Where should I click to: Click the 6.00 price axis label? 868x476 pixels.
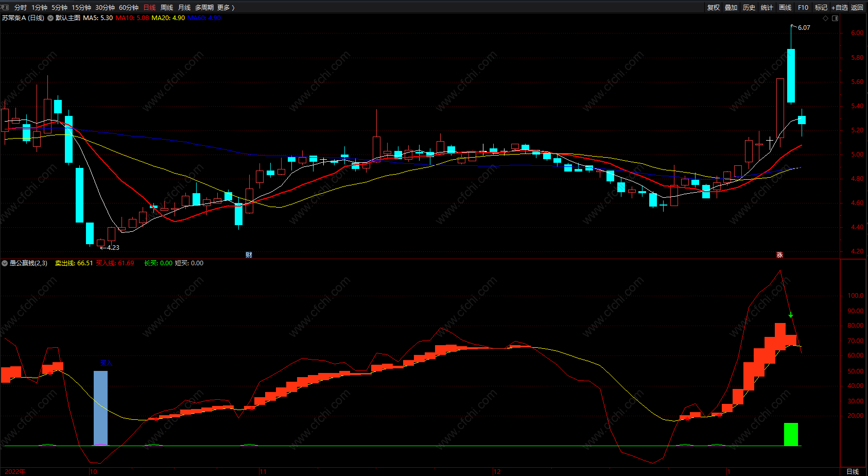[857, 33]
